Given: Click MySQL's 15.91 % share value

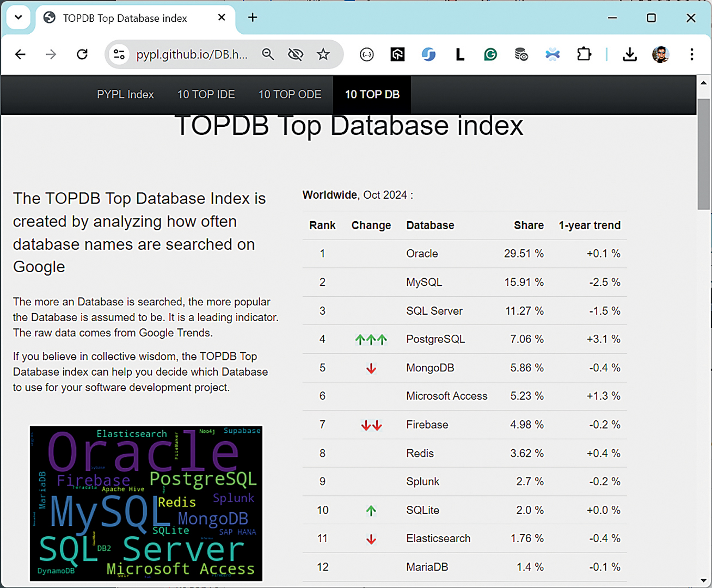Looking at the screenshot, I should [524, 283].
